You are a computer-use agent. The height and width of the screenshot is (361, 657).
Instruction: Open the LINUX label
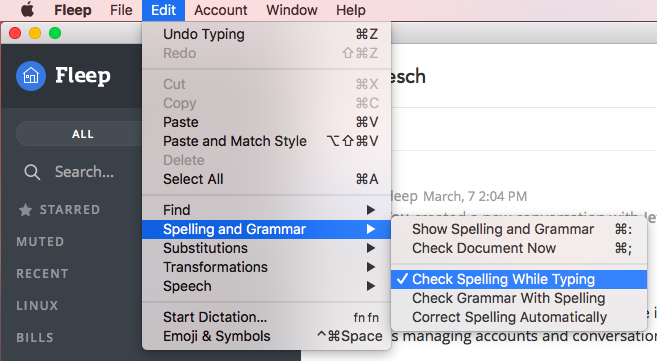point(37,306)
